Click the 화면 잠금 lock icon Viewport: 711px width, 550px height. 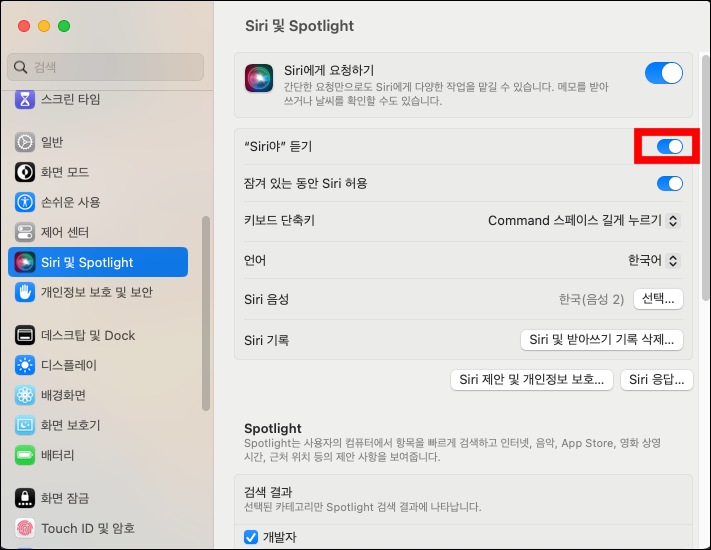pos(24,498)
